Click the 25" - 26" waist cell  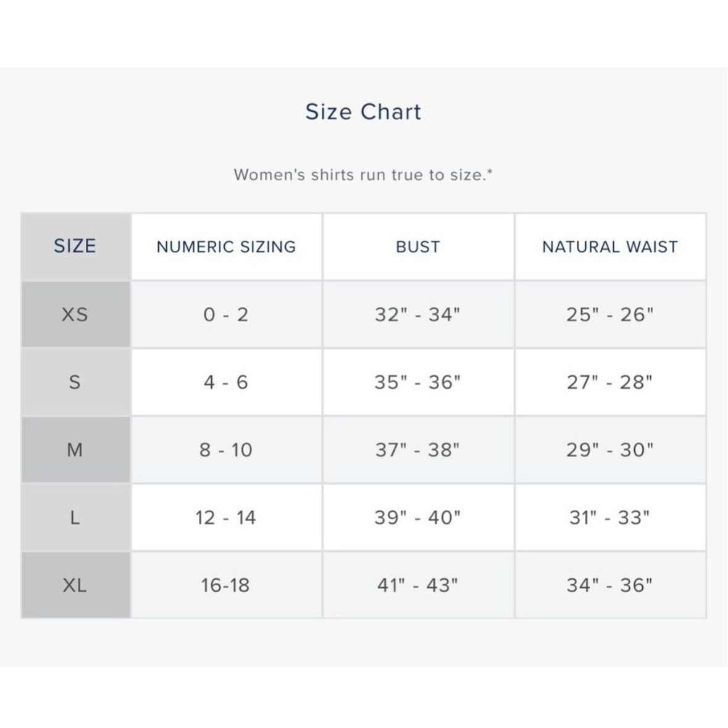(610, 314)
